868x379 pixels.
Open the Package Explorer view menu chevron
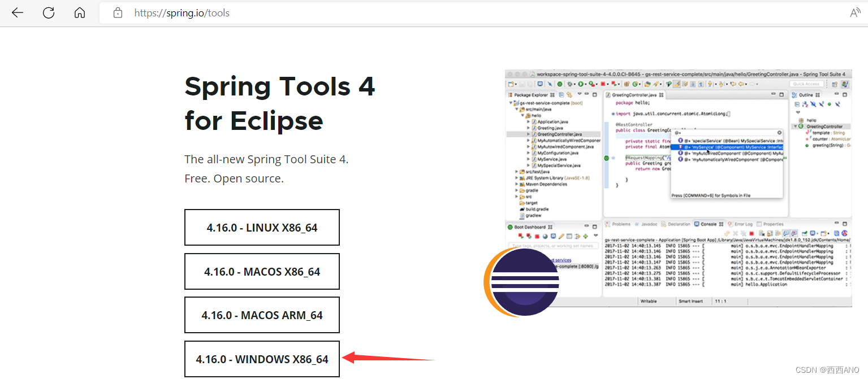(x=580, y=94)
